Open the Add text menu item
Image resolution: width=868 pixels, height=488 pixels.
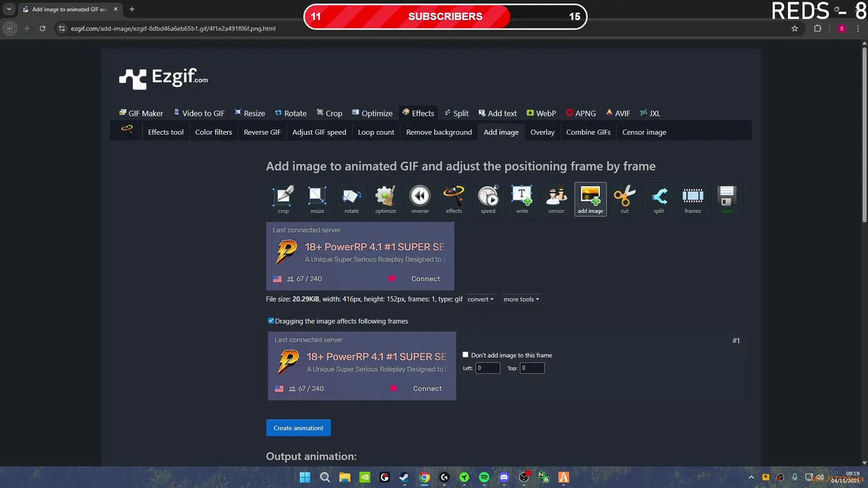click(x=497, y=113)
